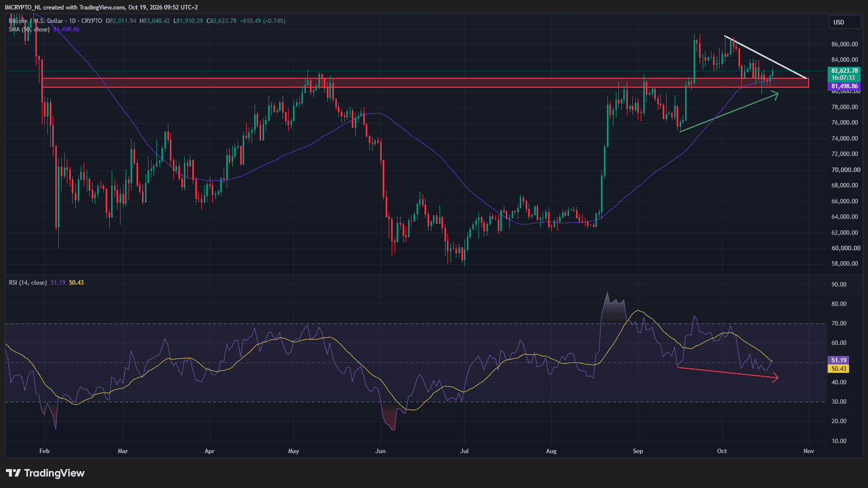Screen dimensions: 868x488
Task: Click the Apr label on time axis
Action: tap(209, 451)
